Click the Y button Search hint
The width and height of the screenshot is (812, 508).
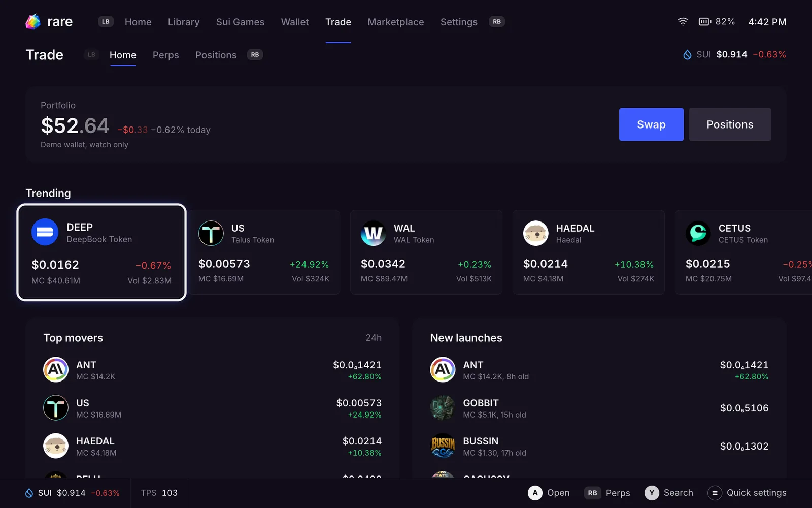click(669, 493)
